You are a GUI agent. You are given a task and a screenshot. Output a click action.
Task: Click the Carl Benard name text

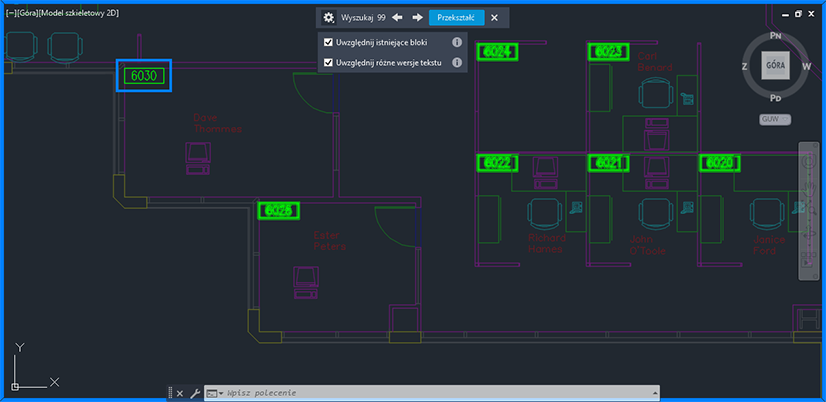655,62
